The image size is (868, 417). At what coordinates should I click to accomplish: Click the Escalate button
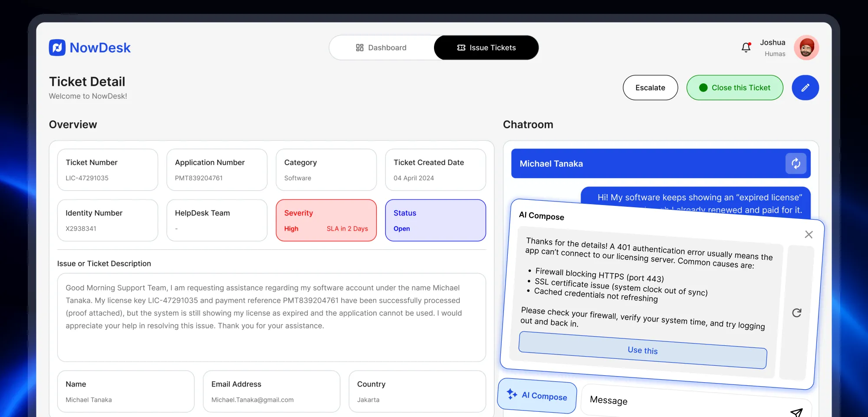650,88
